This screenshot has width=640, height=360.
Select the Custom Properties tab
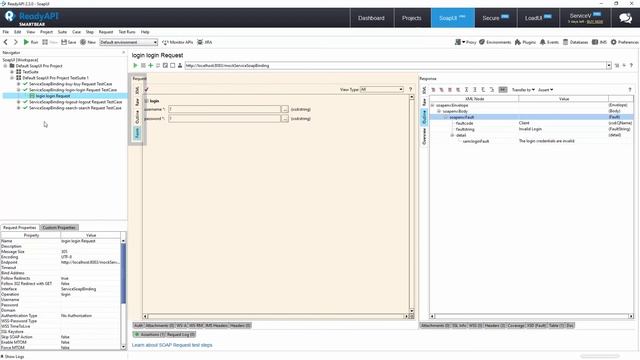[x=59, y=227]
